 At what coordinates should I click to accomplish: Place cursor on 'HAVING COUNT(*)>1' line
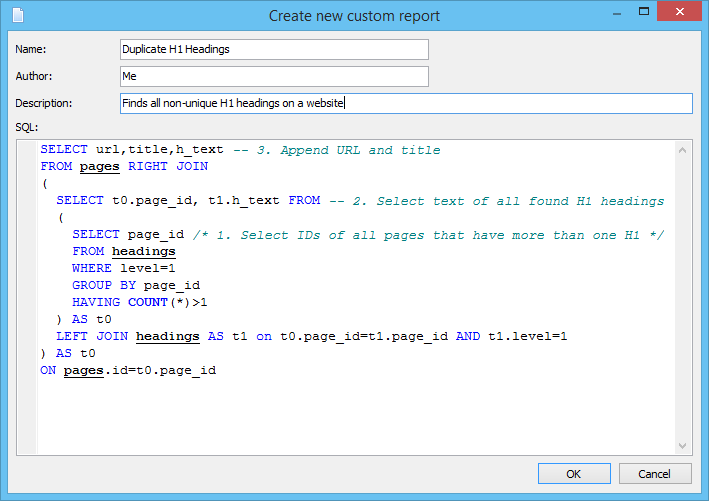point(139,302)
